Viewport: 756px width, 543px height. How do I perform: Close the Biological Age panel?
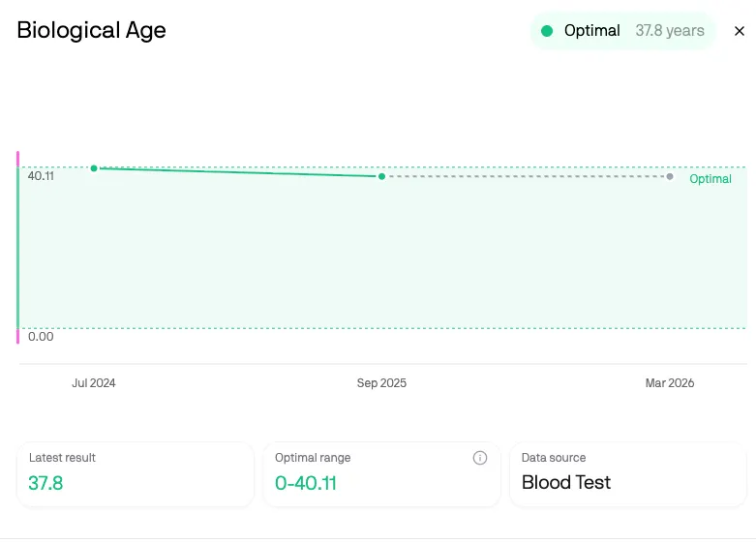point(740,31)
